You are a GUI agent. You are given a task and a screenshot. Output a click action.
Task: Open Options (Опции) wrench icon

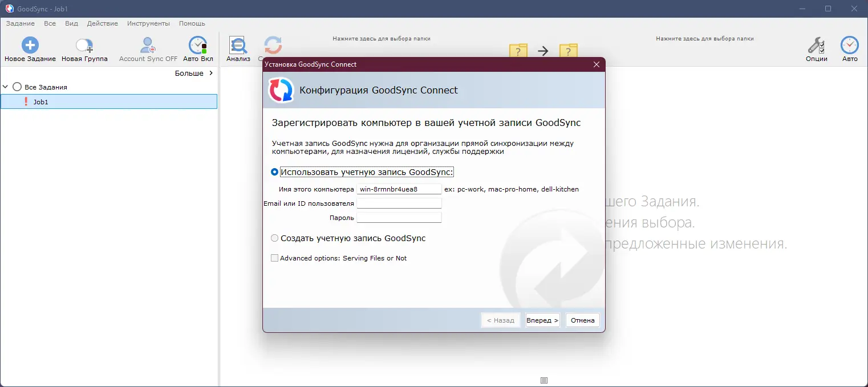point(816,46)
